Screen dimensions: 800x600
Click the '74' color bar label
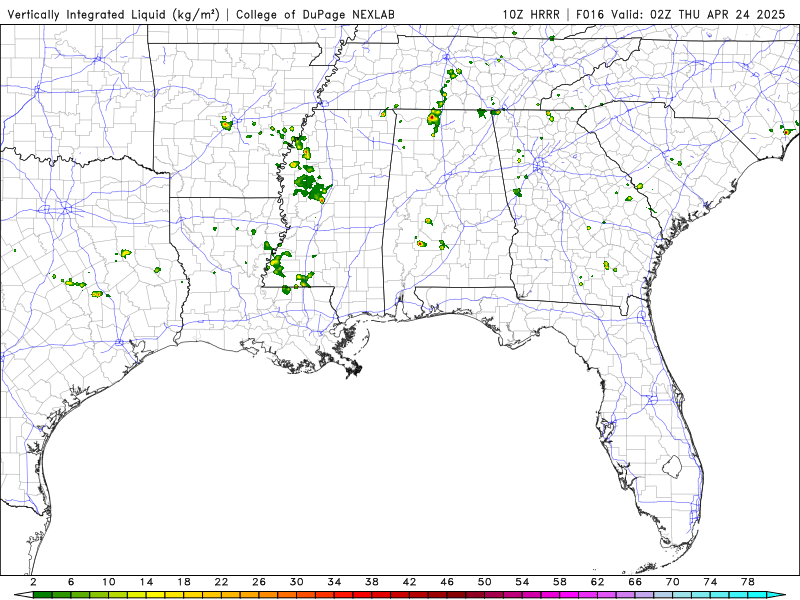[x=710, y=582]
